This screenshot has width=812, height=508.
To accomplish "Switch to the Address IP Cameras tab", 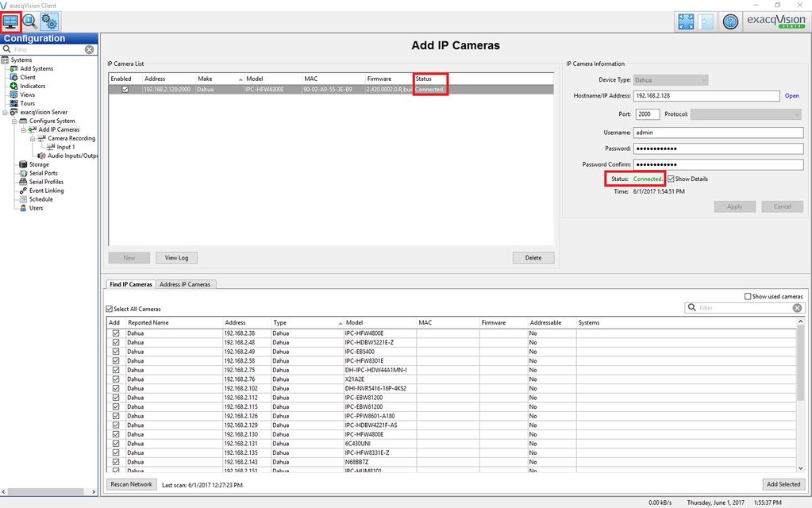I will tap(184, 284).
